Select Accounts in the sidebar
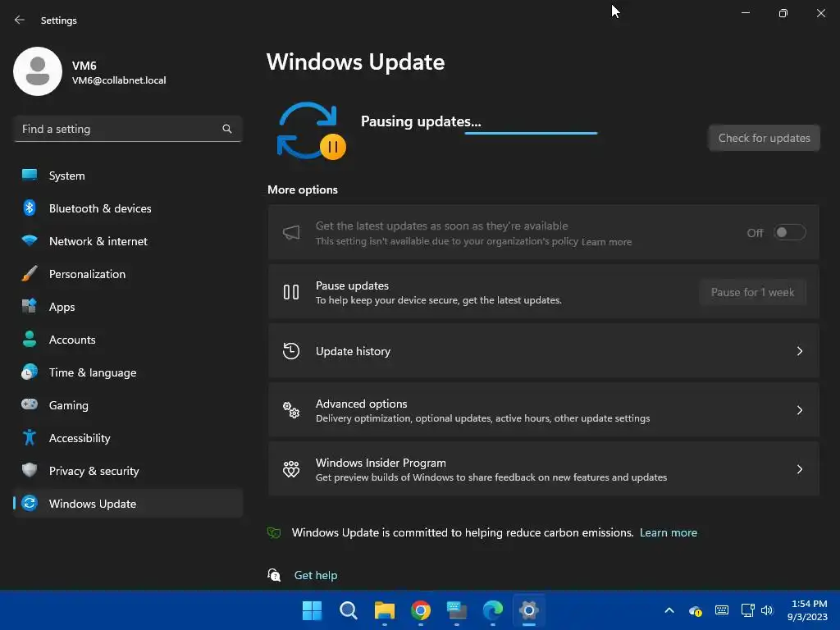 (x=128, y=340)
